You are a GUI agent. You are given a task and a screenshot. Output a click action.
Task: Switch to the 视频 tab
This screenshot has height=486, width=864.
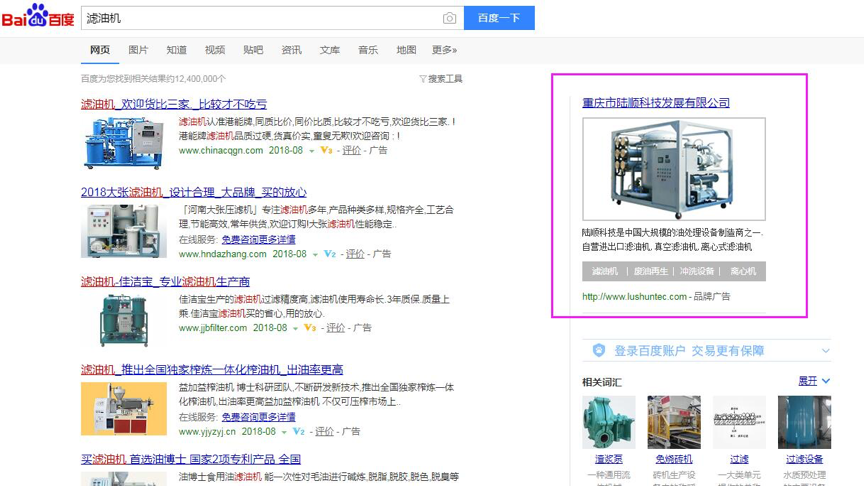click(x=215, y=50)
